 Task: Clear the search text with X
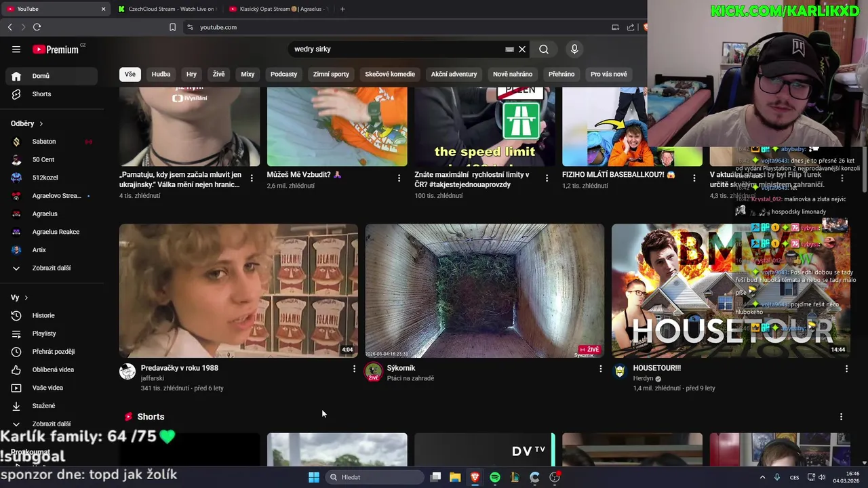[522, 49]
